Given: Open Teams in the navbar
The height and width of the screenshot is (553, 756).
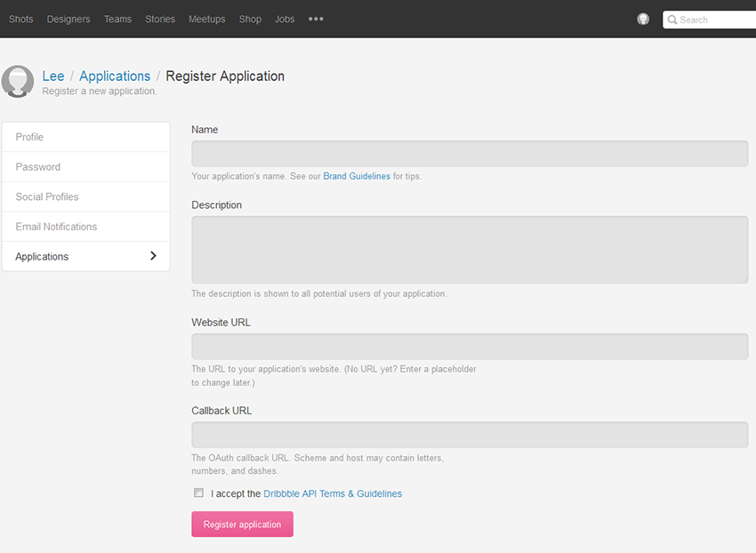Looking at the screenshot, I should pos(117,19).
